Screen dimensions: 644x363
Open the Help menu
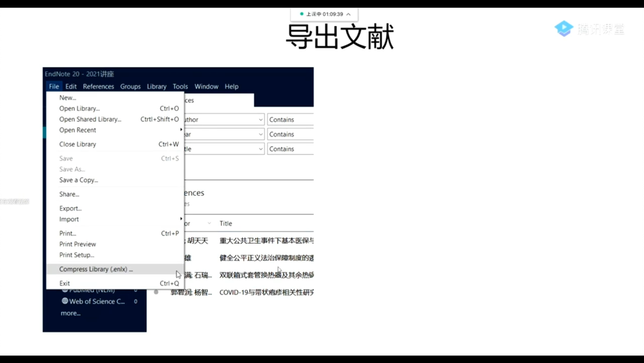click(231, 87)
